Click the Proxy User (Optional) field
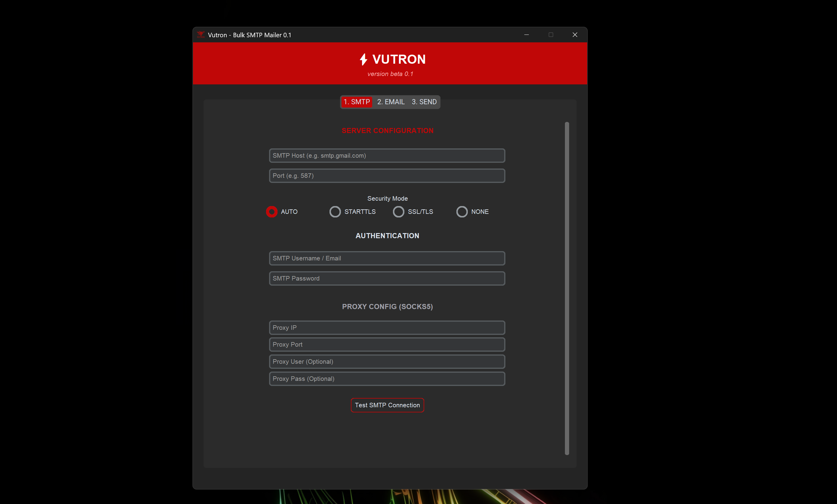The height and width of the screenshot is (504, 837). point(387,361)
